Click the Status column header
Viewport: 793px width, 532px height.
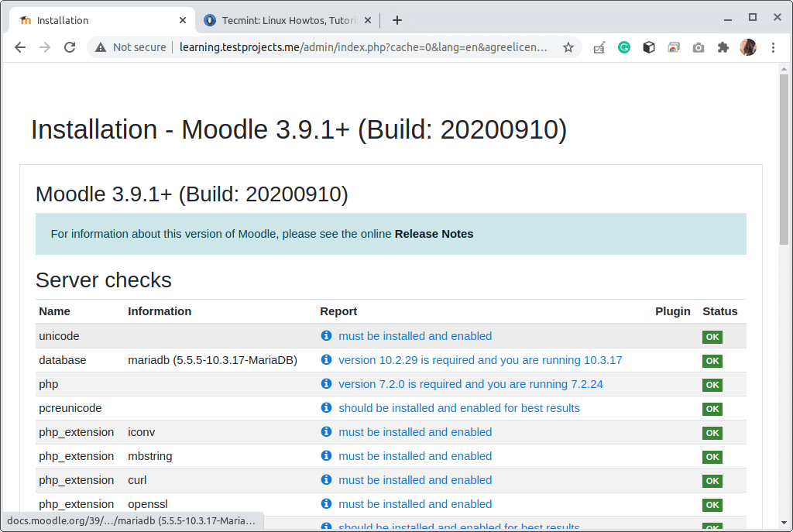tap(719, 311)
